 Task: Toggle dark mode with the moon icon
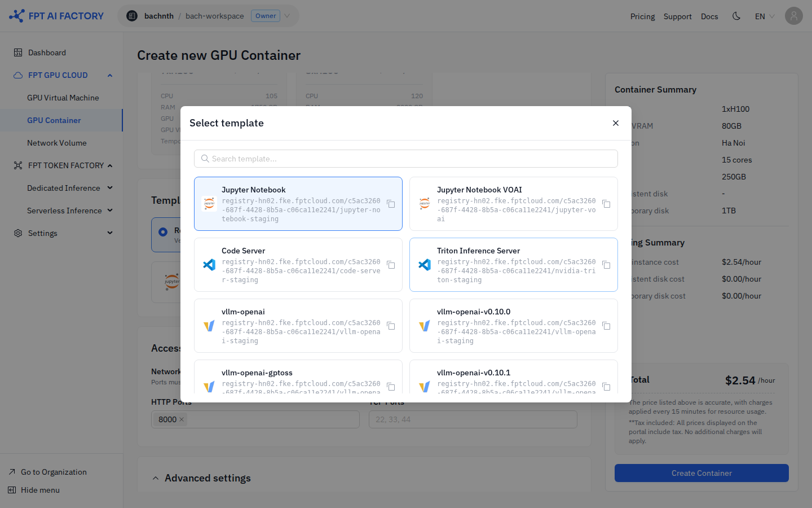coord(736,16)
